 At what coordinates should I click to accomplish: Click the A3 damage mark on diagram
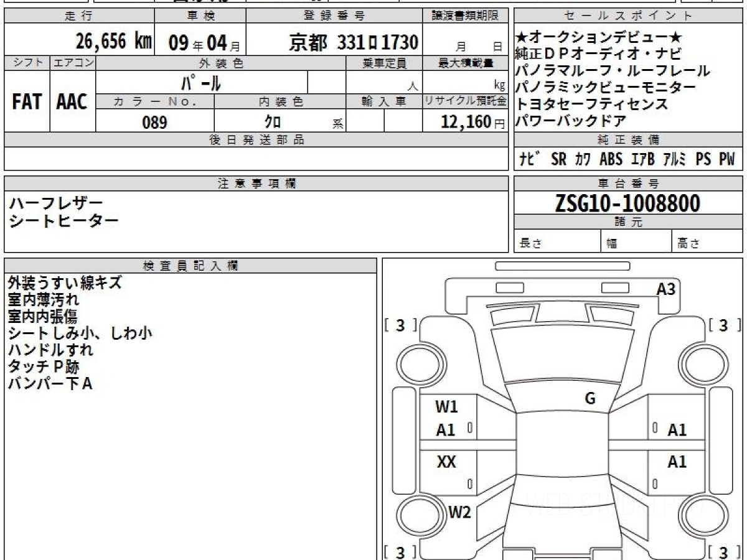click(x=666, y=289)
